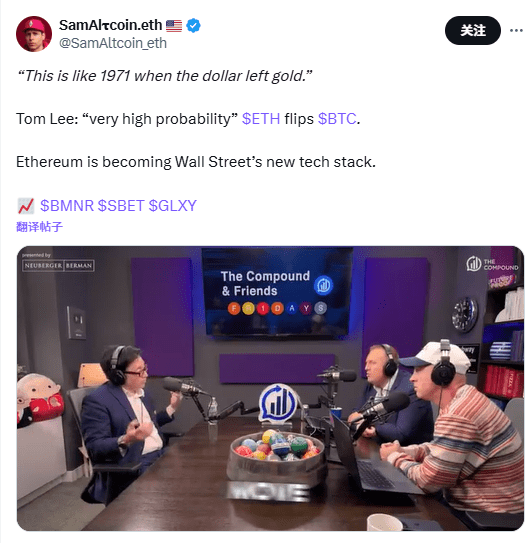Click the bar-chart logo sign on the table
Image resolution: width=530 pixels, height=543 pixels.
pos(278,402)
